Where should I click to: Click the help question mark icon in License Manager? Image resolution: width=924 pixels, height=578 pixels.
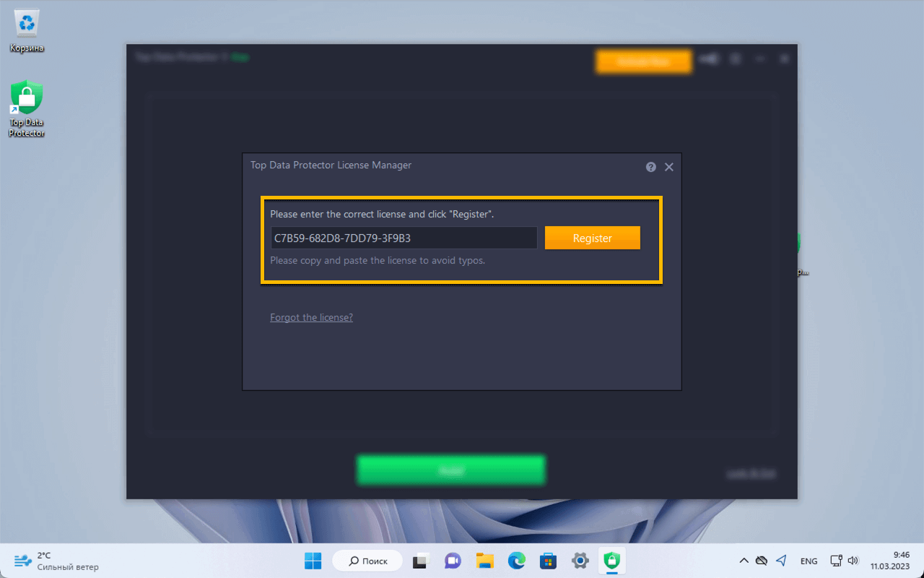click(650, 167)
